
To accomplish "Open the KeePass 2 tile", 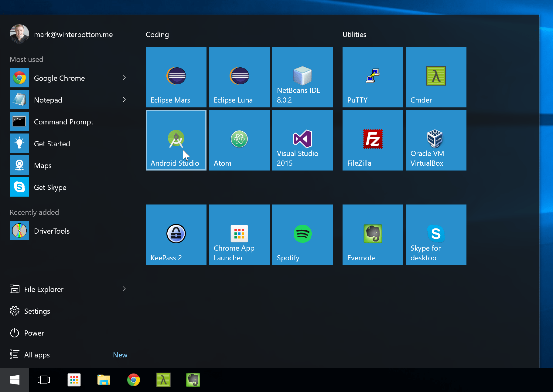I will click(x=176, y=235).
